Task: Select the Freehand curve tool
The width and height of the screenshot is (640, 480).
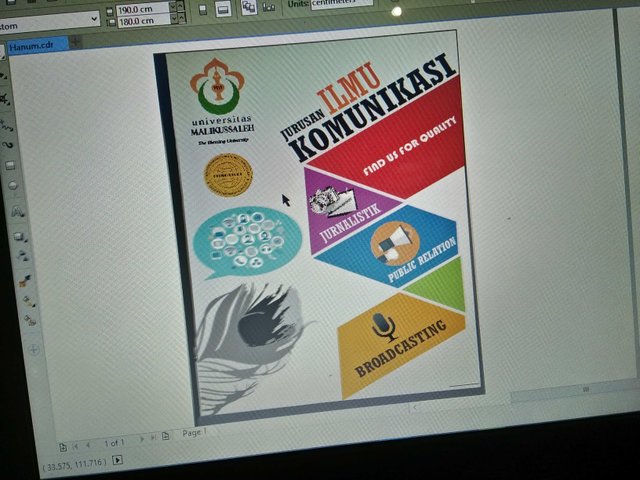Action: tap(7, 124)
